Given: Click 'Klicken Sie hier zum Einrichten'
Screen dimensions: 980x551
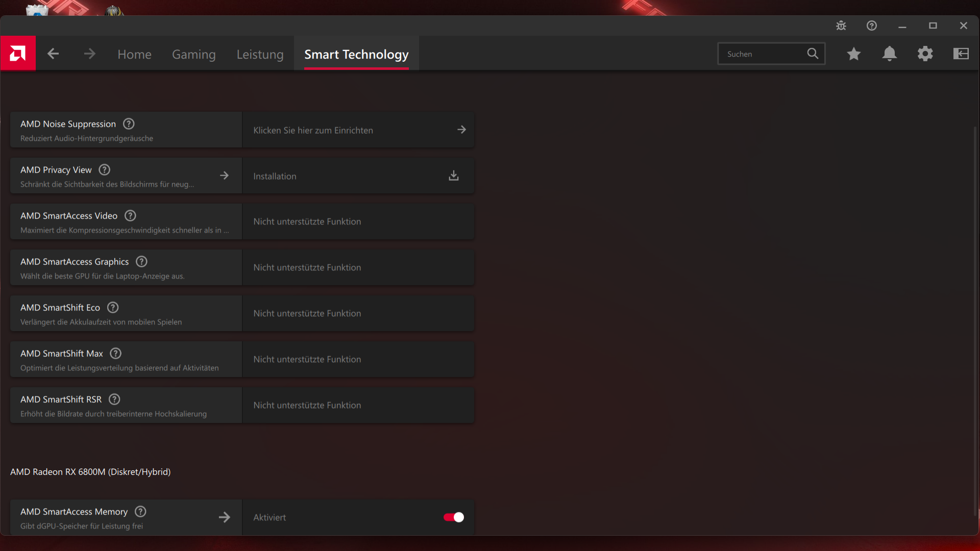Looking at the screenshot, I should (x=313, y=130).
